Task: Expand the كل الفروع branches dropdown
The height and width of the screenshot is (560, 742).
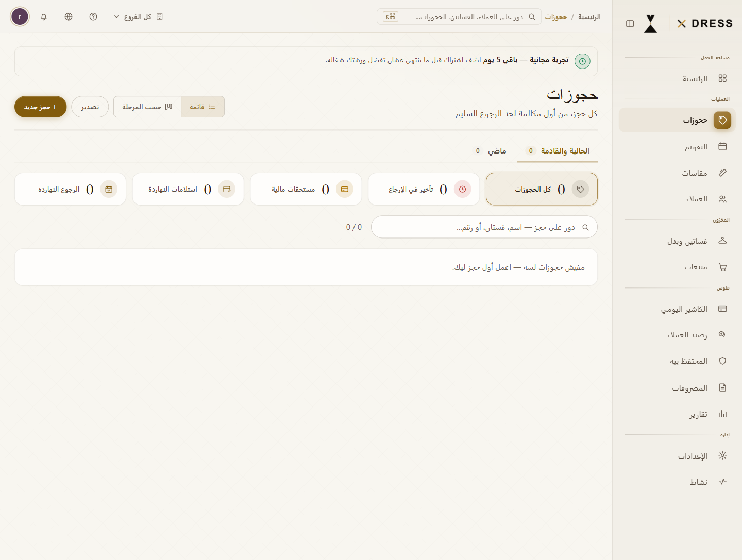Action: (x=138, y=16)
